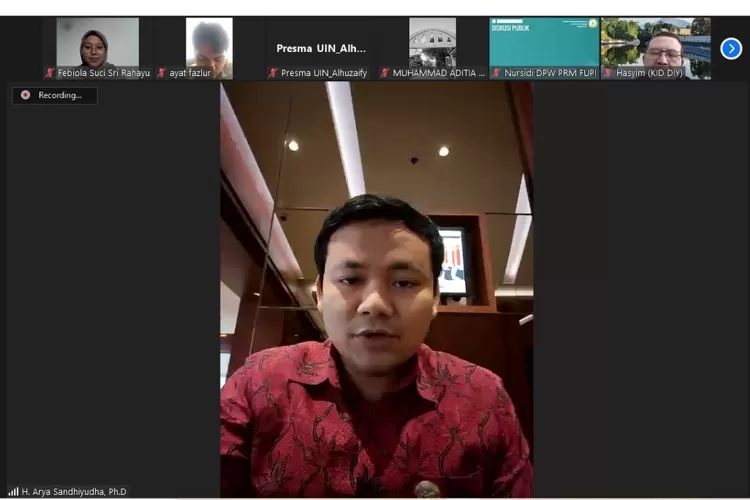Click the name label 'Nursidi DPW PRM FUPI'
This screenshot has height=500, width=750.
(x=551, y=73)
